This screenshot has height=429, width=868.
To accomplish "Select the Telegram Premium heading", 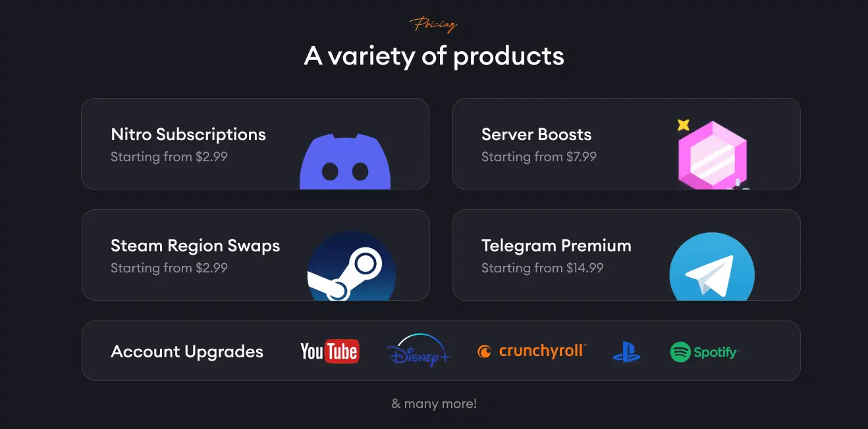I will click(556, 245).
